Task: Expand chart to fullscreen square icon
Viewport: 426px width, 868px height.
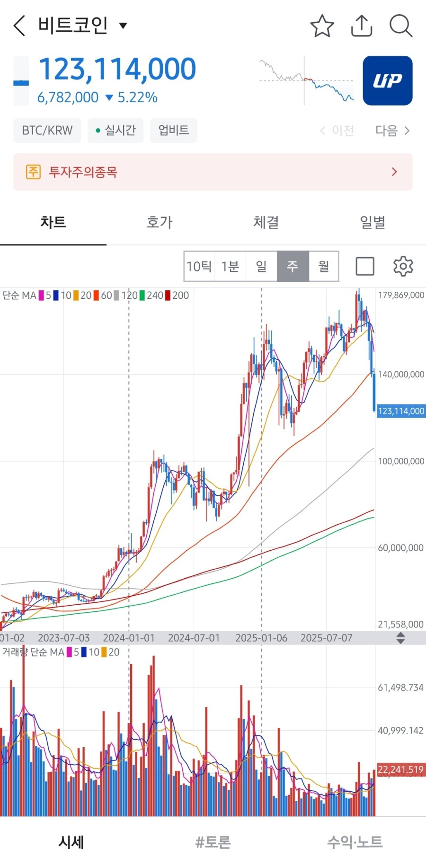Action: click(x=365, y=266)
